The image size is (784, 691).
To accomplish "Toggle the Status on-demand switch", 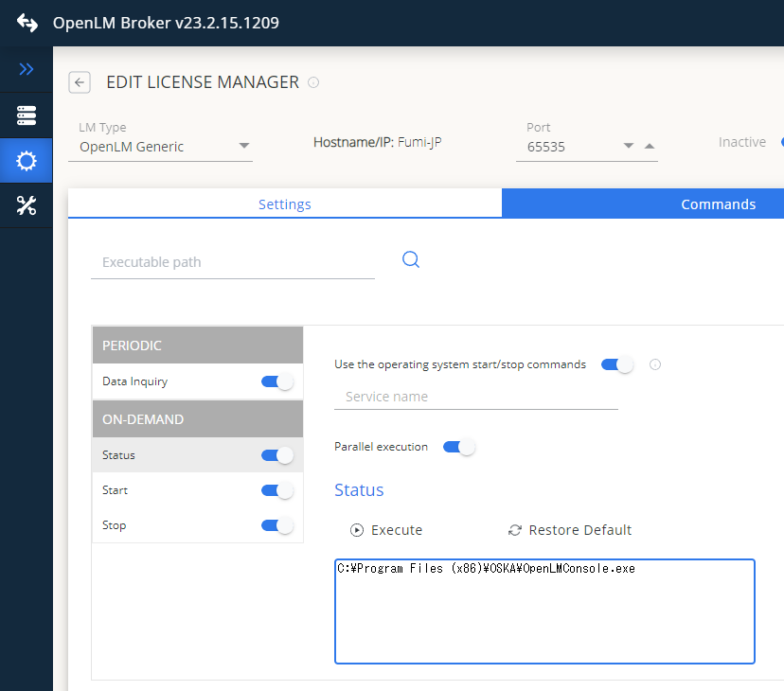I will (276, 455).
